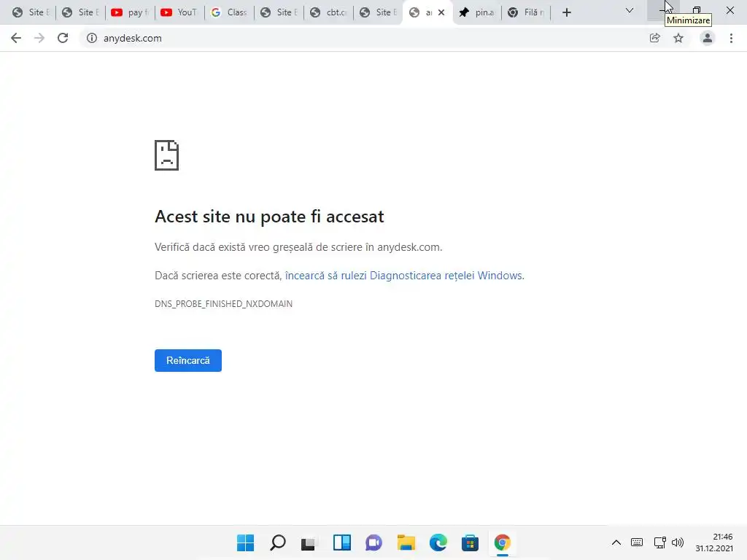Screen dimensions: 747x560
Task: Share this page using the share icon
Action: click(654, 38)
